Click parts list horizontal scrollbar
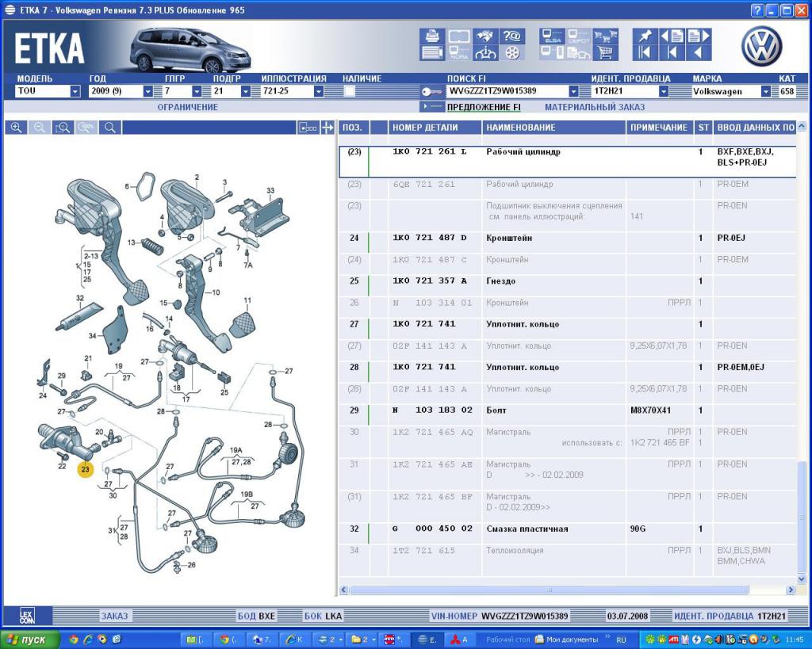This screenshot has height=649, width=812. point(550,590)
